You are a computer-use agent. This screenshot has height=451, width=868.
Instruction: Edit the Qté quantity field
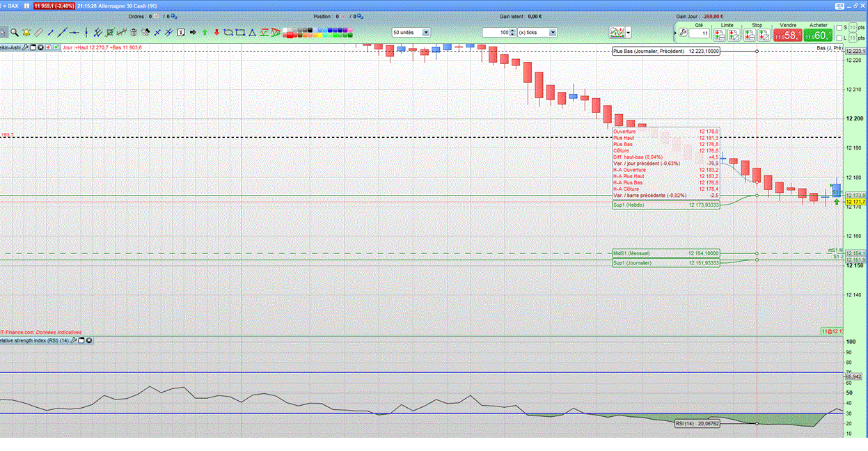(x=699, y=33)
